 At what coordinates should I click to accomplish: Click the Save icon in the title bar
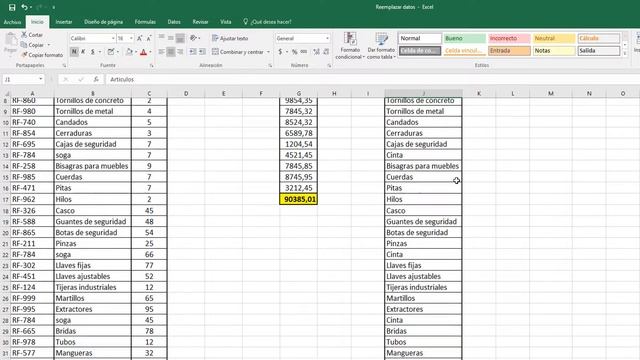12,7
